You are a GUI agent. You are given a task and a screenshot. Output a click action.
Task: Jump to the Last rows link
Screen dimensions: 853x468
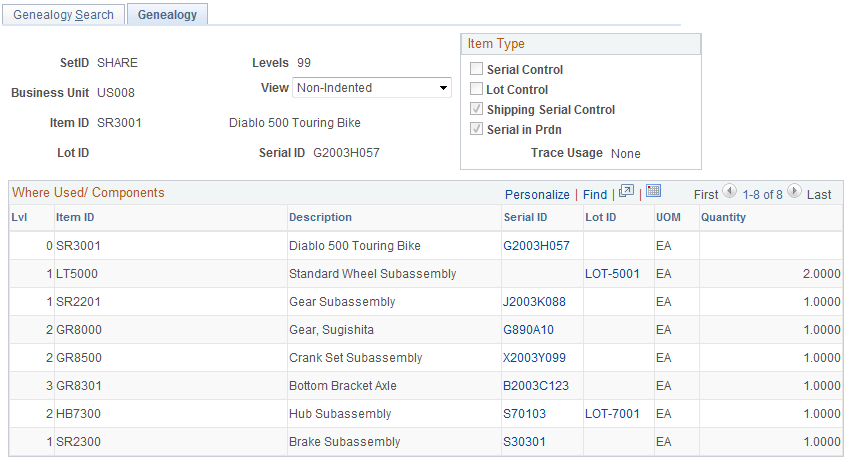pos(819,195)
